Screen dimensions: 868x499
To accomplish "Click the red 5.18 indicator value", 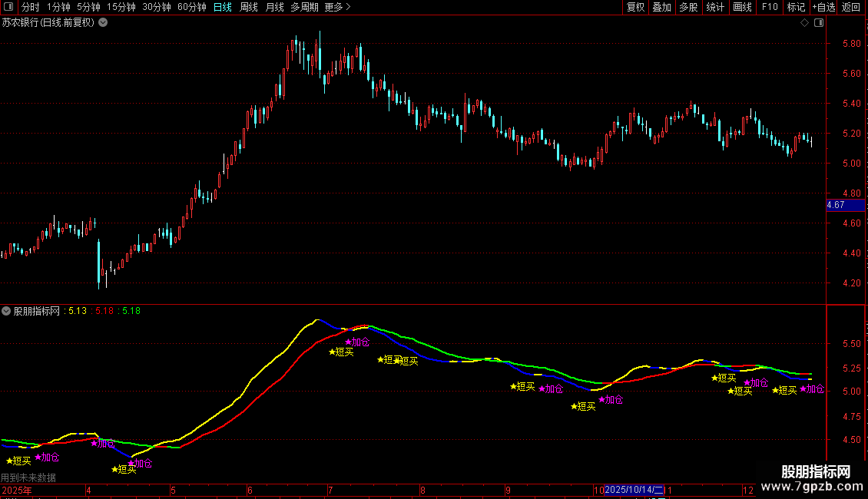I will (104, 311).
